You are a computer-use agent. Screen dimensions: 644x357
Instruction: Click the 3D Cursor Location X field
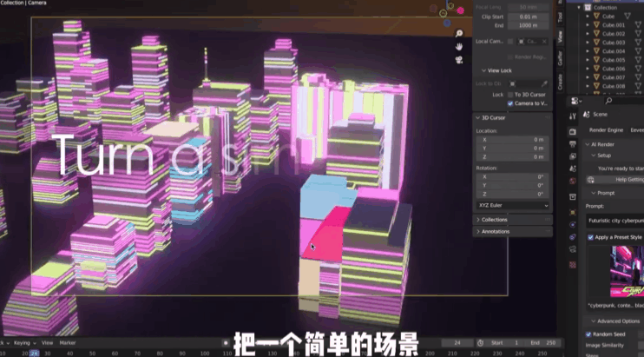[x=513, y=140]
